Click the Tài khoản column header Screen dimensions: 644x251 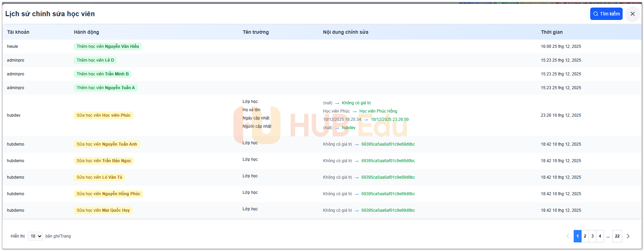[x=18, y=32]
